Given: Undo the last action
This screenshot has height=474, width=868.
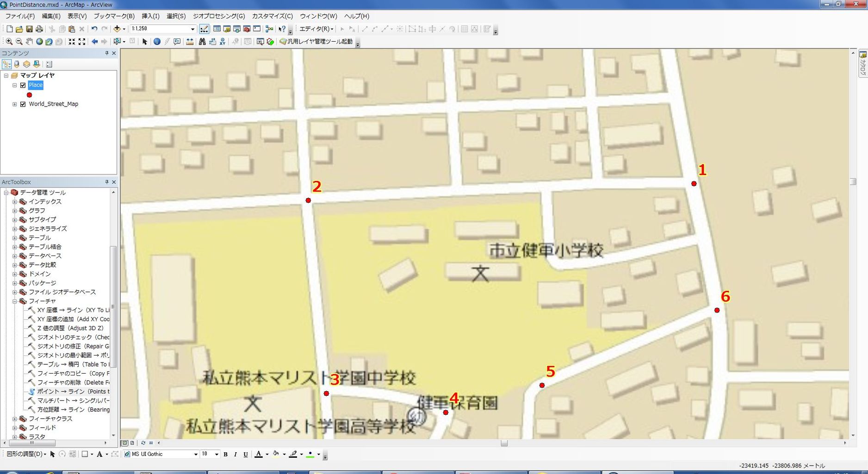Looking at the screenshot, I should coord(94,29).
